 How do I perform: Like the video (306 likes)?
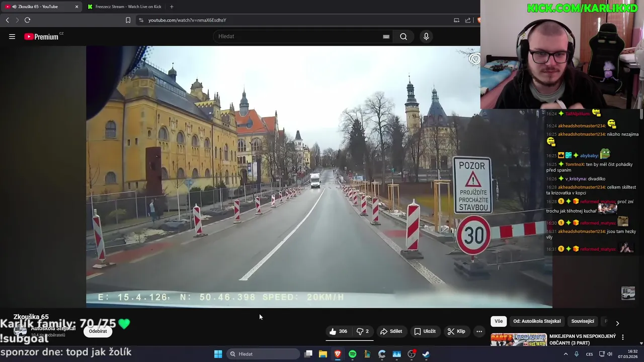coord(339,331)
